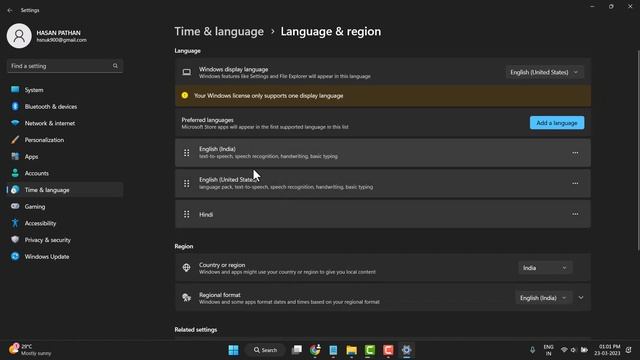Screen dimensions: 640x360
Task: Open the notification center icon
Action: click(x=629, y=350)
